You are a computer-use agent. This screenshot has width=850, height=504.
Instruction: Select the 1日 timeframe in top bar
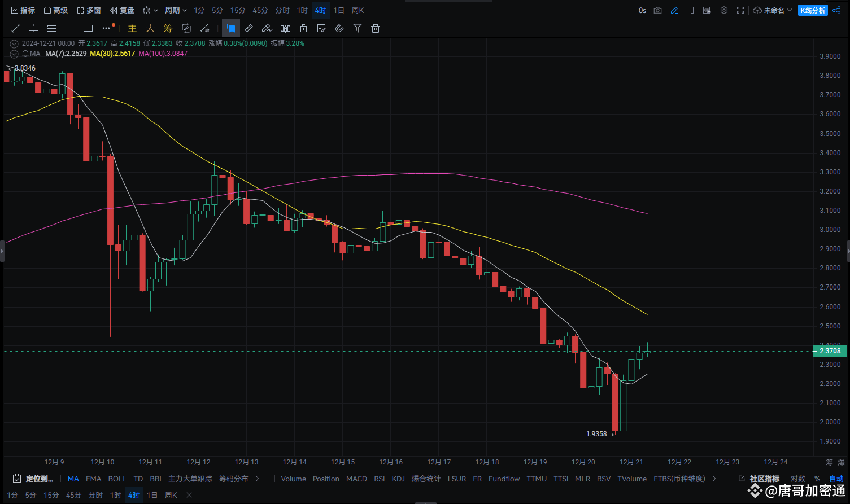[339, 10]
